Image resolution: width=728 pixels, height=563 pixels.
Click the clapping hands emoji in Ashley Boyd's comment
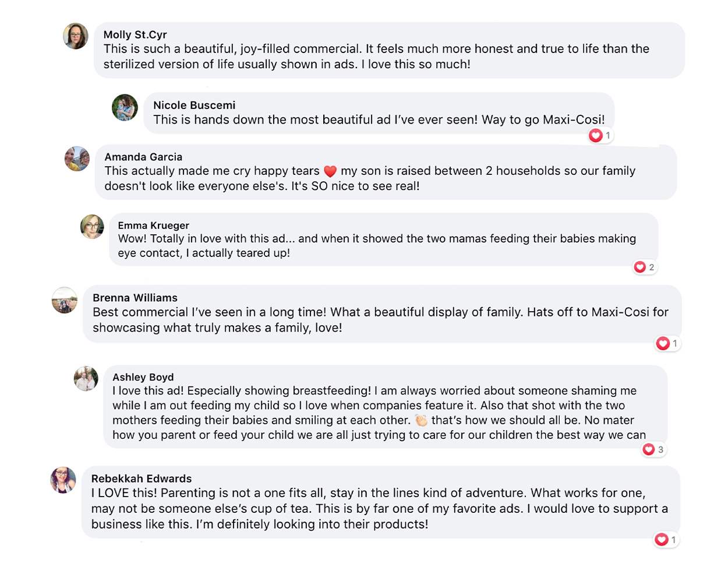pyautogui.click(x=421, y=420)
